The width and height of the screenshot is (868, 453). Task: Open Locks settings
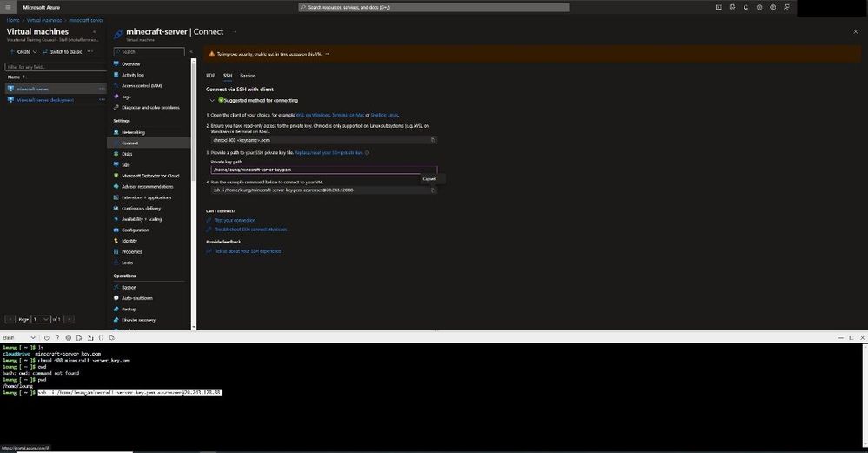click(128, 263)
